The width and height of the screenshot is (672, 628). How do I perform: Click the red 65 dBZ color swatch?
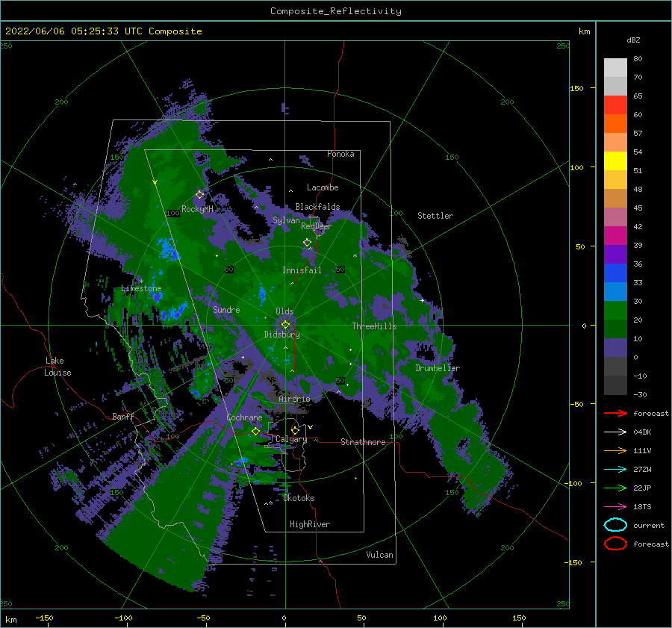(x=615, y=105)
